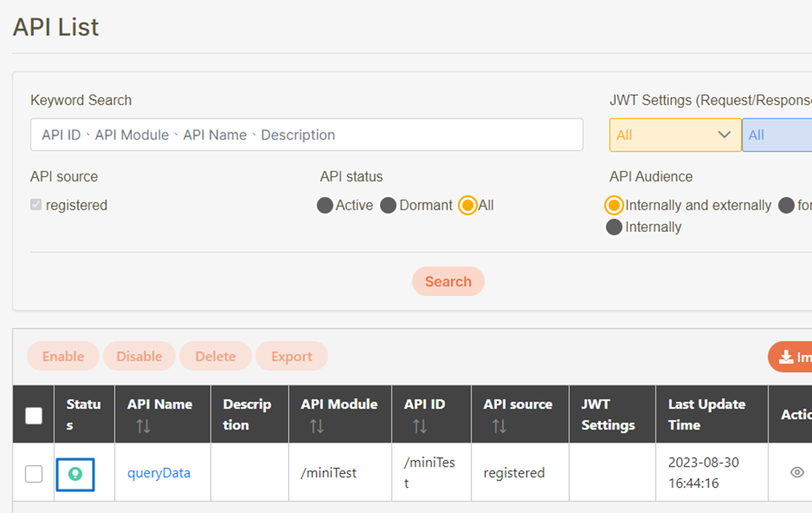
Task: Select Internally API Audience option
Action: pos(614,227)
